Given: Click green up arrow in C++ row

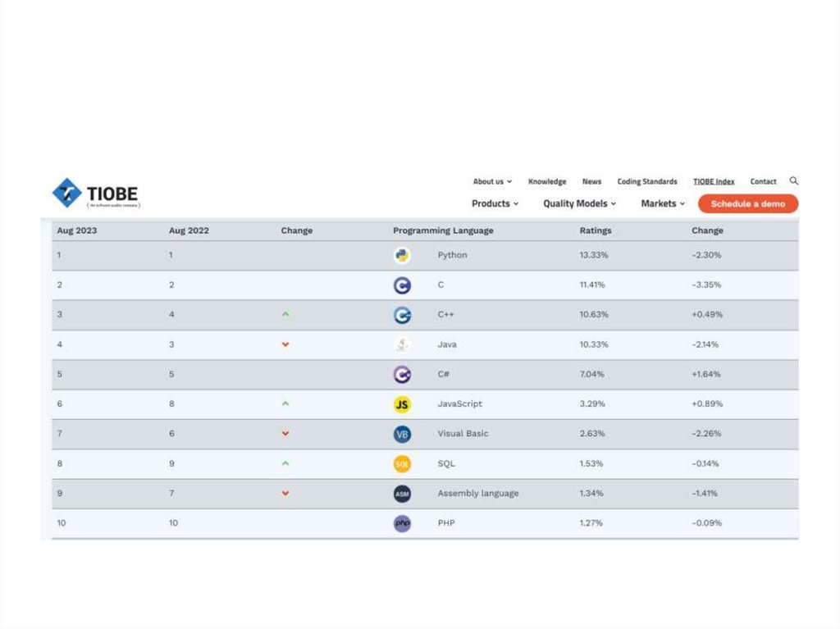Looking at the screenshot, I should tap(285, 314).
